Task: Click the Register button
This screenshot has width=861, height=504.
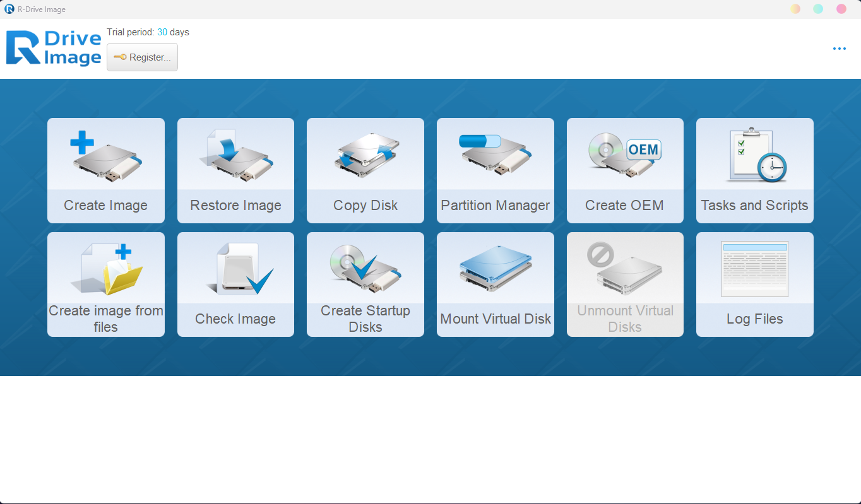Action: (x=142, y=57)
